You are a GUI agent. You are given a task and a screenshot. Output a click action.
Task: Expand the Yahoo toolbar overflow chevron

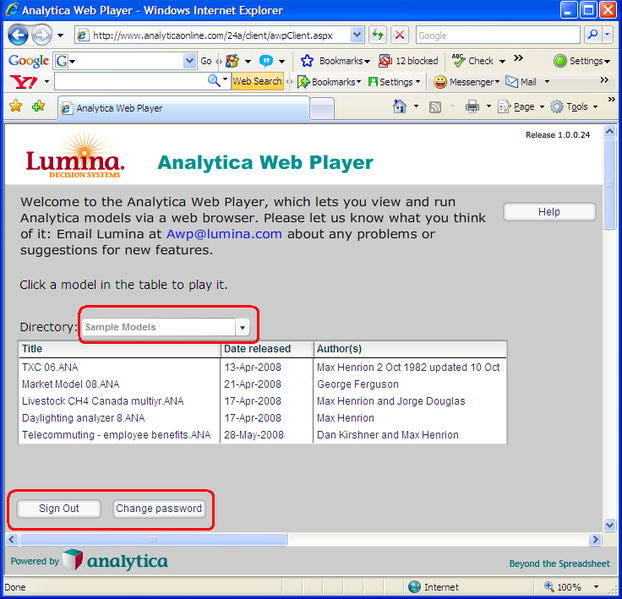click(604, 80)
